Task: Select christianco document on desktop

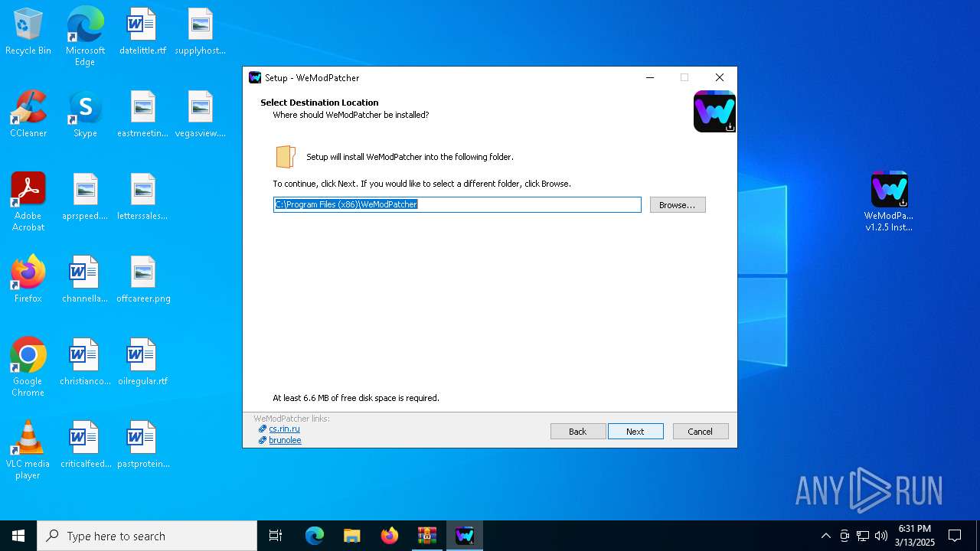Action: click(85, 363)
